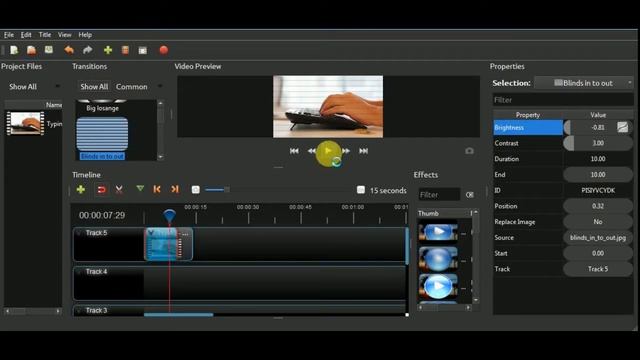Click the green plus Import Files toolbar icon
This screenshot has width=640, height=360.
(108, 50)
